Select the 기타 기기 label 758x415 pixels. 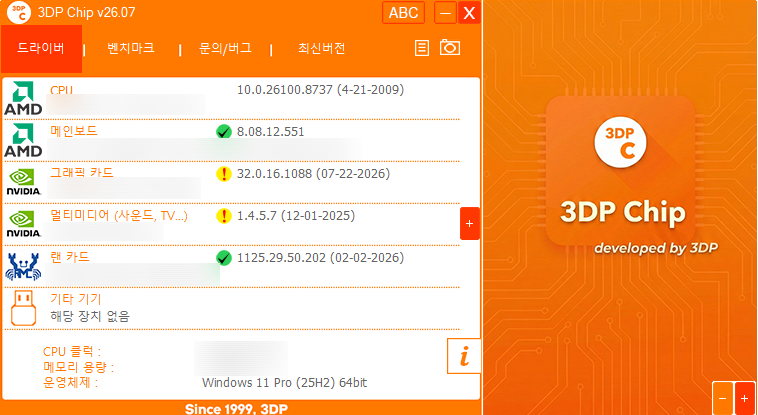(x=75, y=299)
